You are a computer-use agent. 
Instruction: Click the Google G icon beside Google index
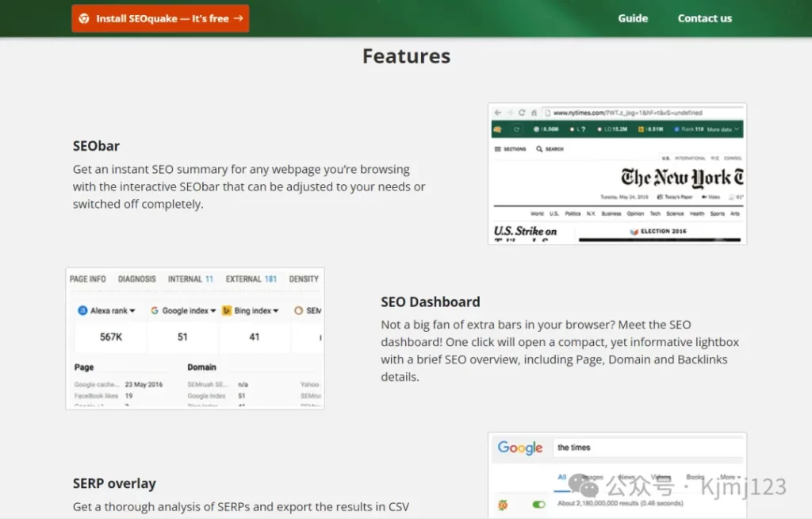[x=155, y=310]
